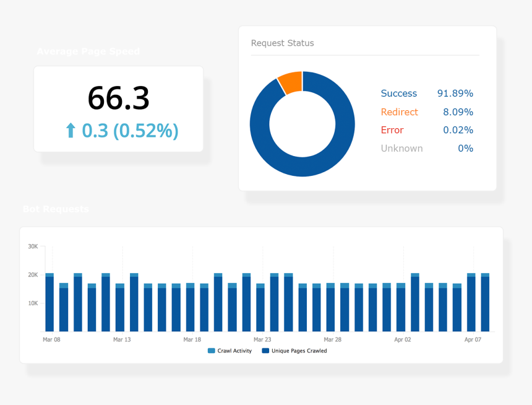The image size is (532, 405).
Task: Click the Crawl Activity legend color square
Action: (x=212, y=351)
